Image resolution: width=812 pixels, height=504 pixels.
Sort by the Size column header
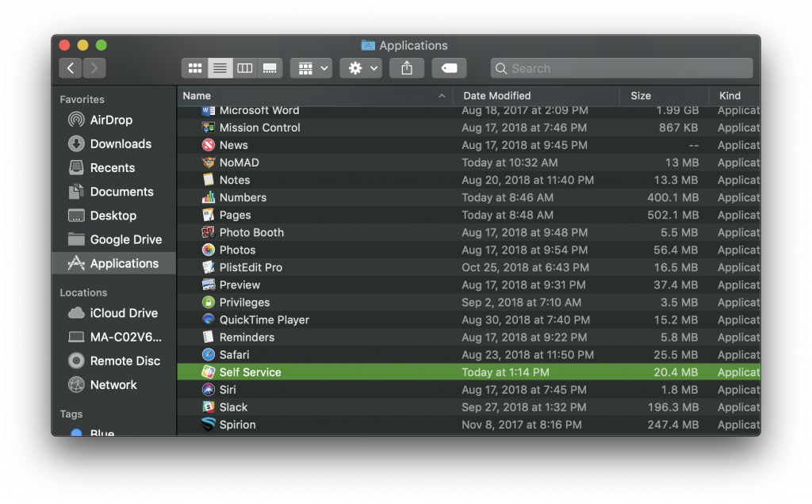[664, 96]
